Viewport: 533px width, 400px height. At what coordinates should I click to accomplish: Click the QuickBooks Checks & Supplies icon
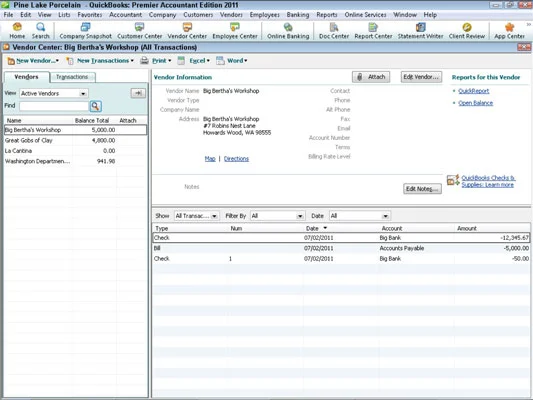[x=453, y=180]
